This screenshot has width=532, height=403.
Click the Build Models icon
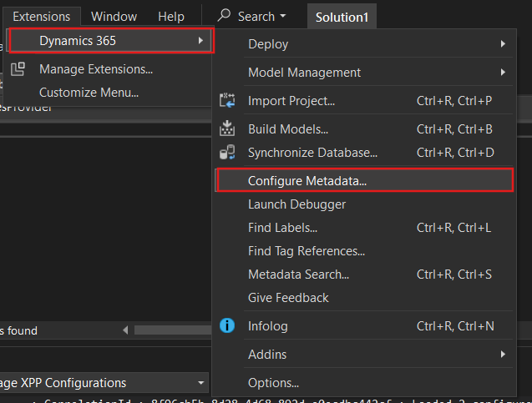click(227, 128)
